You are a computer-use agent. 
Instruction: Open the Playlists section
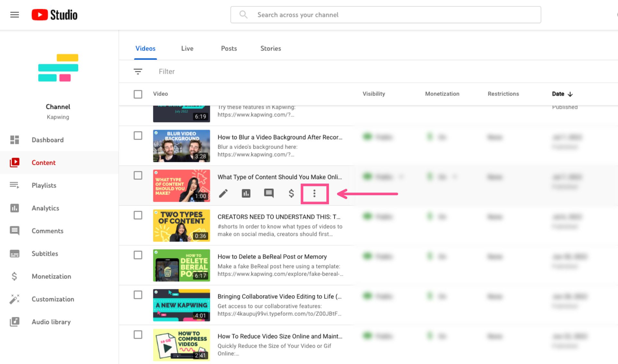tap(44, 185)
